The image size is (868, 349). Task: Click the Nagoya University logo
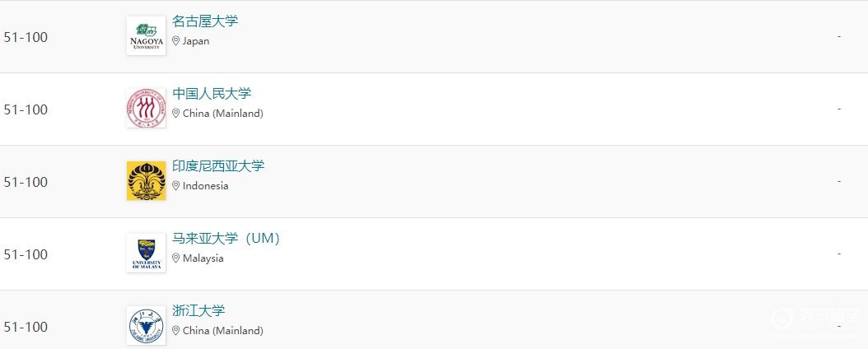click(146, 36)
